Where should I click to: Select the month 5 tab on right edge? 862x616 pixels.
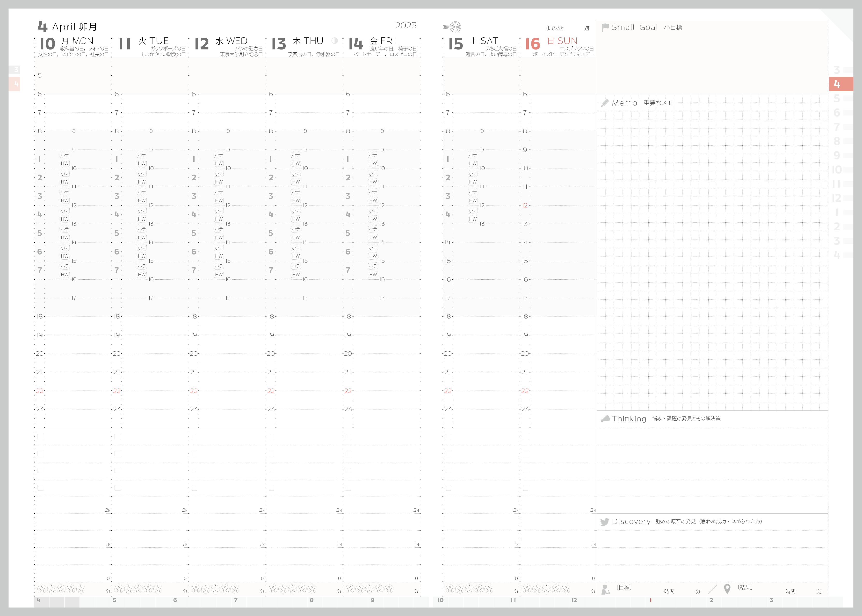tap(837, 99)
